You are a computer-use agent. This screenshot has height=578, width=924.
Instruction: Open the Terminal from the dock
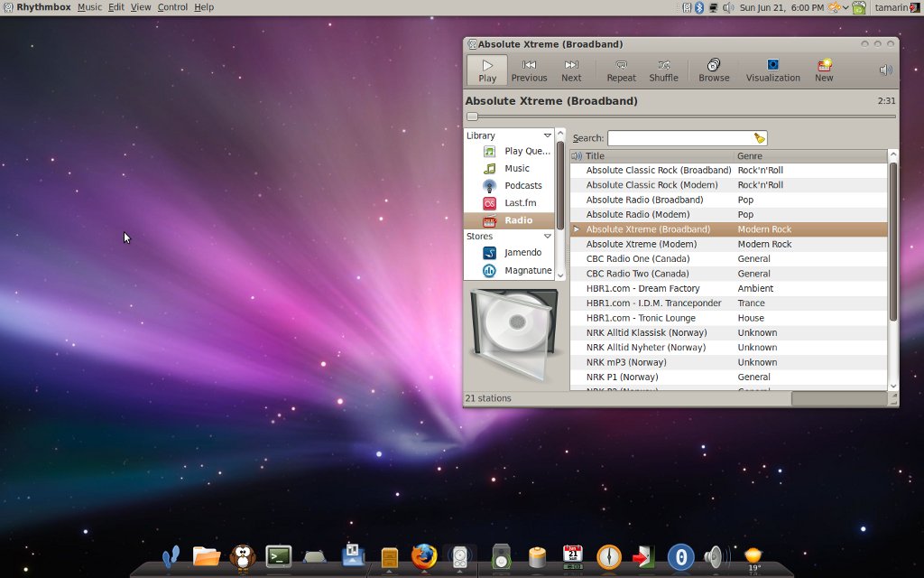tap(279, 556)
